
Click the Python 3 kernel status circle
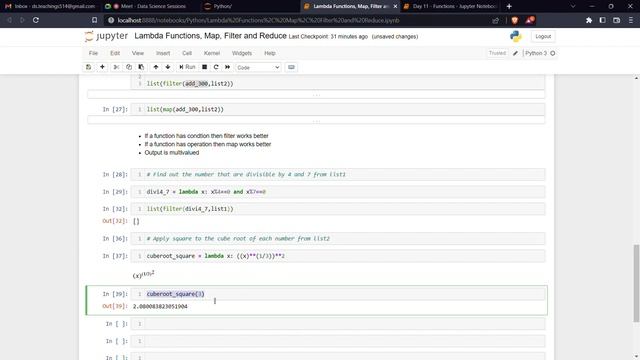553,53
